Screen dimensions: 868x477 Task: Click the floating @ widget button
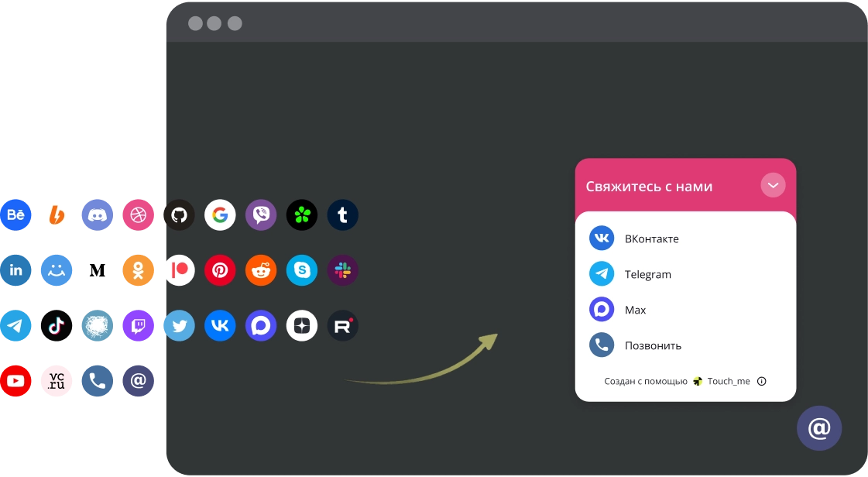click(819, 428)
